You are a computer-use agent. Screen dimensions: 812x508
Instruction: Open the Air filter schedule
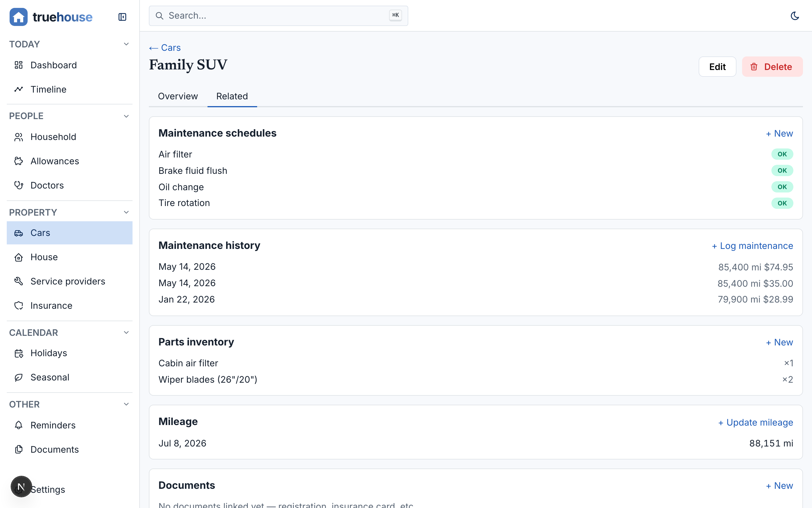pyautogui.click(x=475, y=154)
